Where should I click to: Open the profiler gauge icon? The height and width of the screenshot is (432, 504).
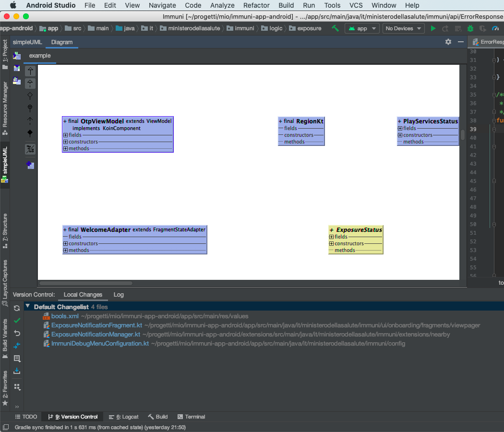pyautogui.click(x=495, y=28)
